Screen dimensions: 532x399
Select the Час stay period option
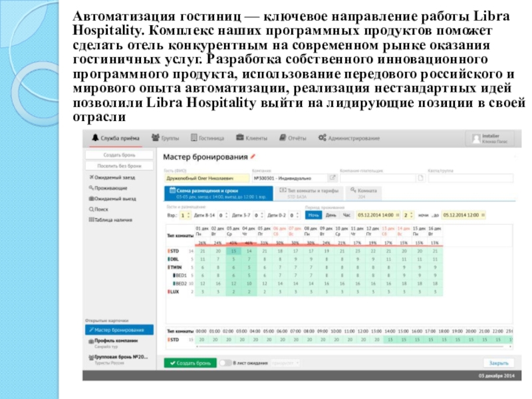tap(346, 215)
